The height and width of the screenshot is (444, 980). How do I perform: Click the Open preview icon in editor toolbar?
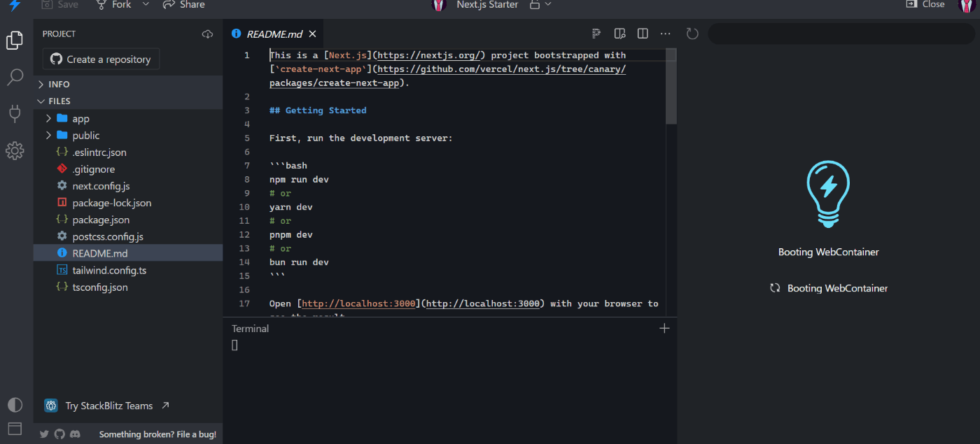pyautogui.click(x=619, y=34)
